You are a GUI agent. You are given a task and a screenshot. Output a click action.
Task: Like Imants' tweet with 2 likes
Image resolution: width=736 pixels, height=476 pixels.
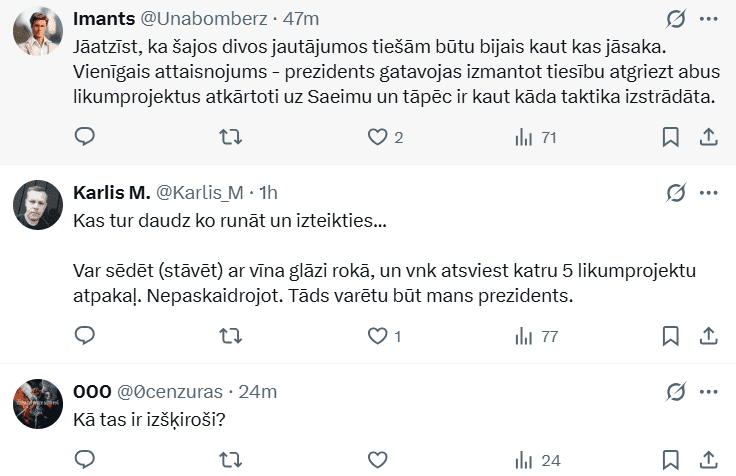pos(378,137)
